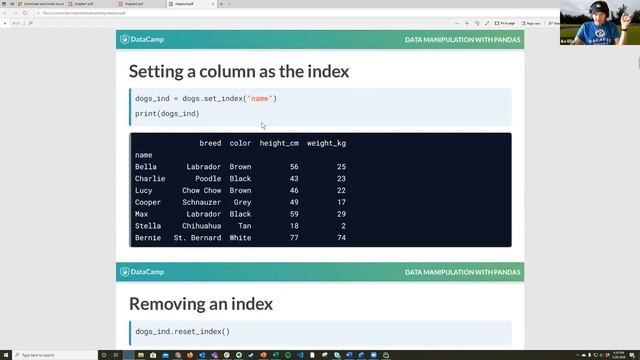Open the Firefox taskbar icon
Screen dimensions: 640x360
pyautogui.click(x=190, y=355)
